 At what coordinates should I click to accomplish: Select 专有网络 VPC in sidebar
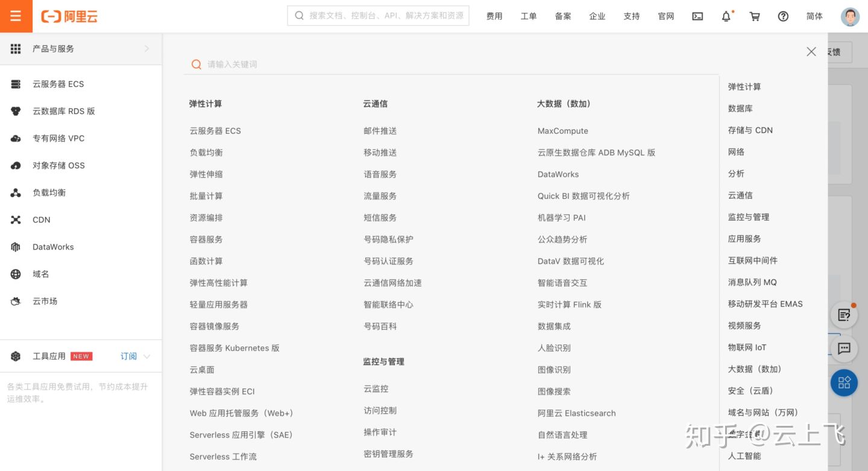pos(58,139)
